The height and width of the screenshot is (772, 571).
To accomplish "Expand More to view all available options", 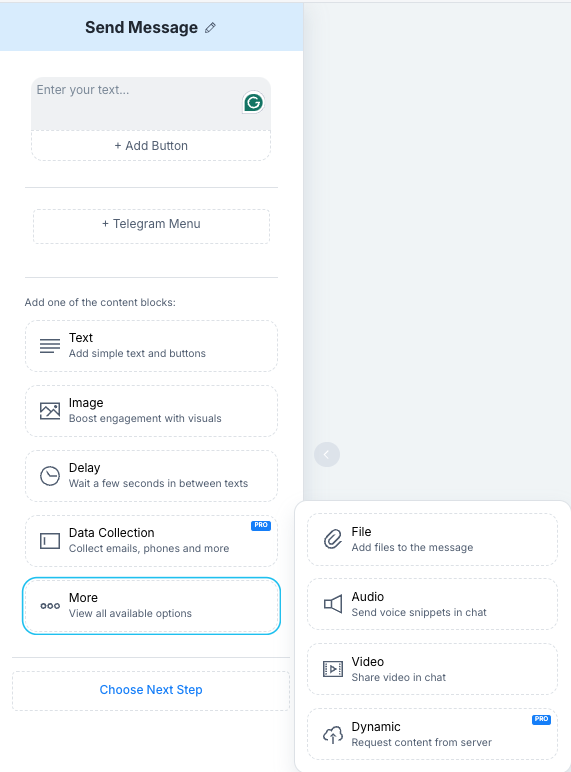I will tap(151, 606).
